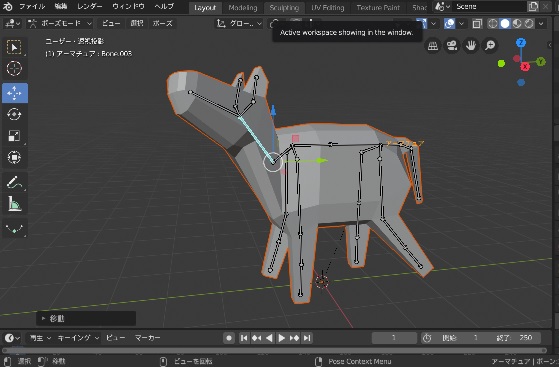Open the 3D viewport editor type dropdown
The height and width of the screenshot is (367, 559).
click(12, 24)
